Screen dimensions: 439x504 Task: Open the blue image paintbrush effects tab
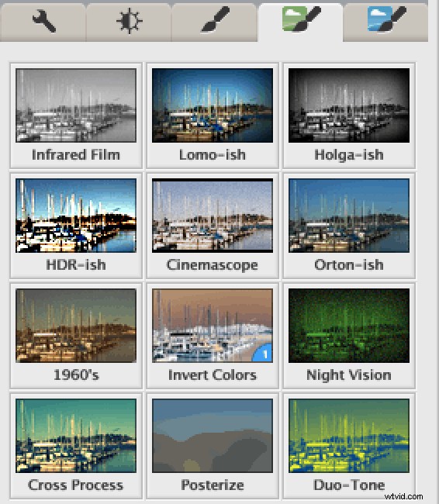385,22
